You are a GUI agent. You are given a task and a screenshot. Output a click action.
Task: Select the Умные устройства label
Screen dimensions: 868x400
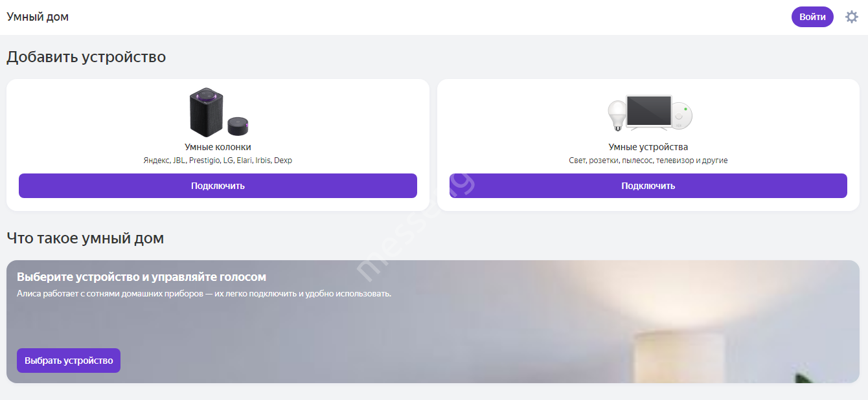[648, 147]
